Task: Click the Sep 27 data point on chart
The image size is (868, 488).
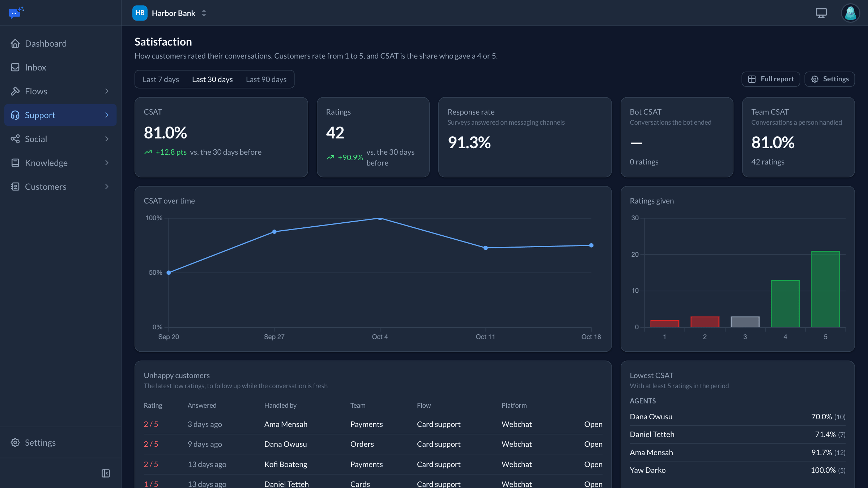Action: pyautogui.click(x=274, y=232)
